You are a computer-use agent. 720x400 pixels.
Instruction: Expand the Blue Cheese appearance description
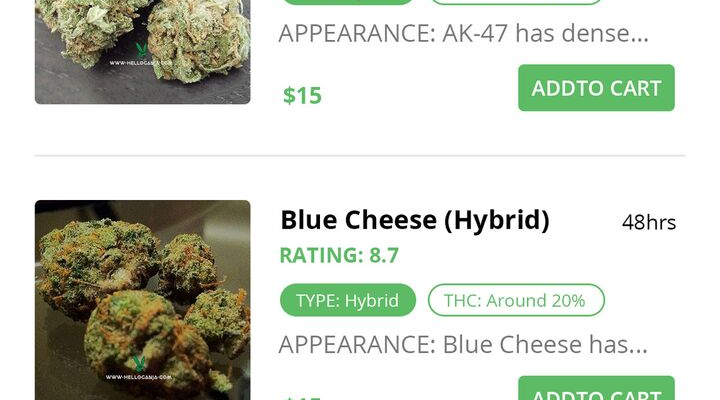coord(463,344)
